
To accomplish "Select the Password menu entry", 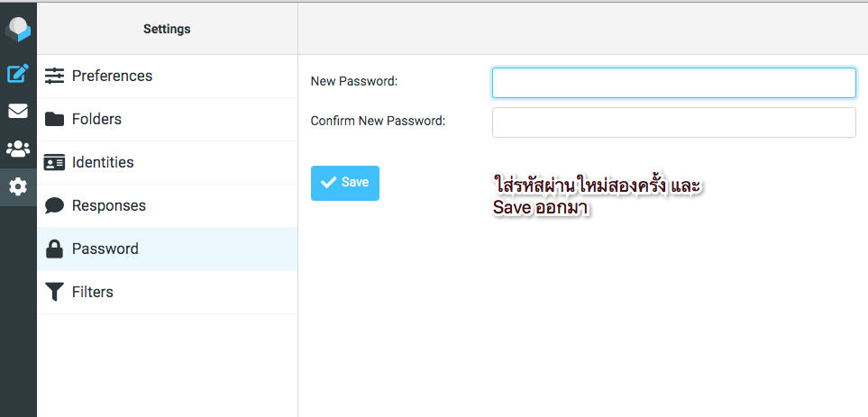I will point(105,249).
